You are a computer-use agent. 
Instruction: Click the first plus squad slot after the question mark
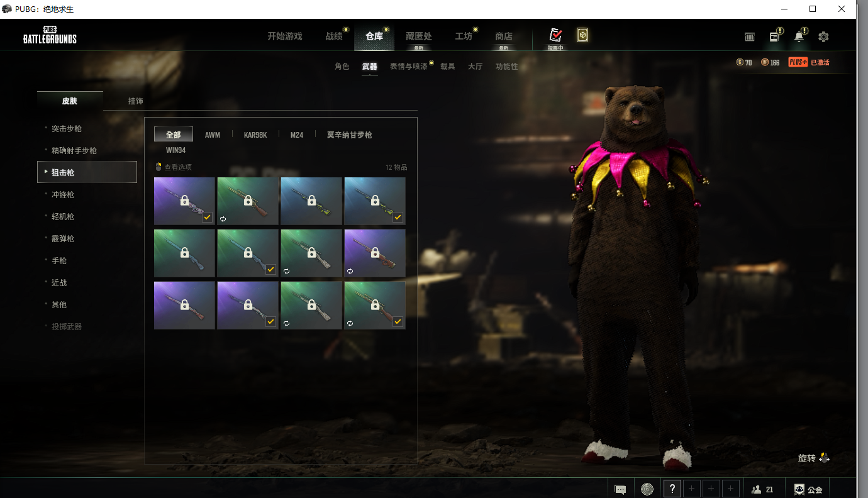tap(692, 489)
